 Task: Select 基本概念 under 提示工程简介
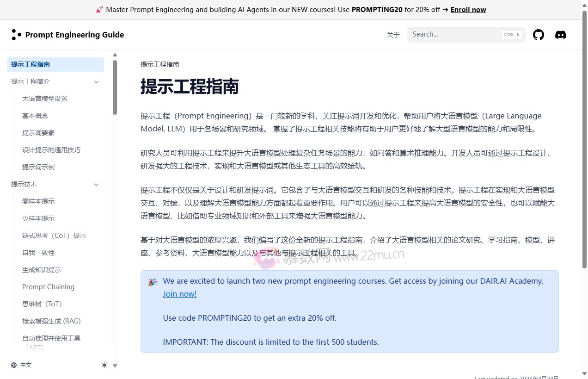(x=35, y=116)
